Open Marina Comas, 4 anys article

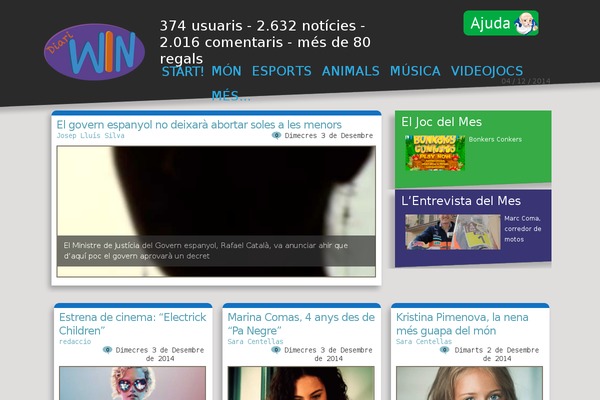[x=301, y=324]
